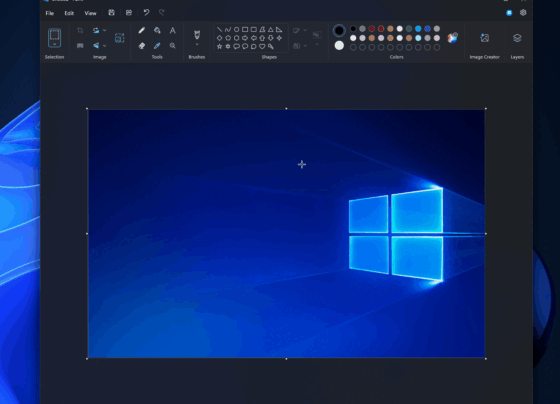Select the Right triangle shape
This screenshot has width=560, height=404.
pyautogui.click(x=279, y=30)
